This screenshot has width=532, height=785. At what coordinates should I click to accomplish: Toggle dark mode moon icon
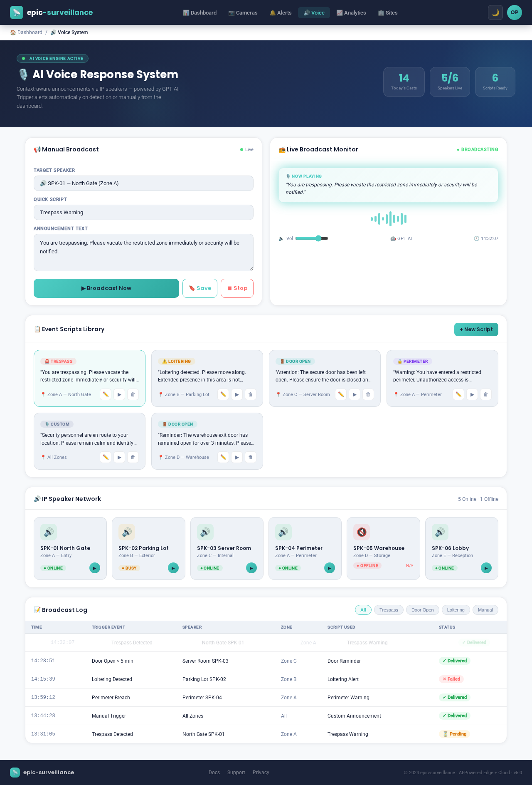pos(495,12)
